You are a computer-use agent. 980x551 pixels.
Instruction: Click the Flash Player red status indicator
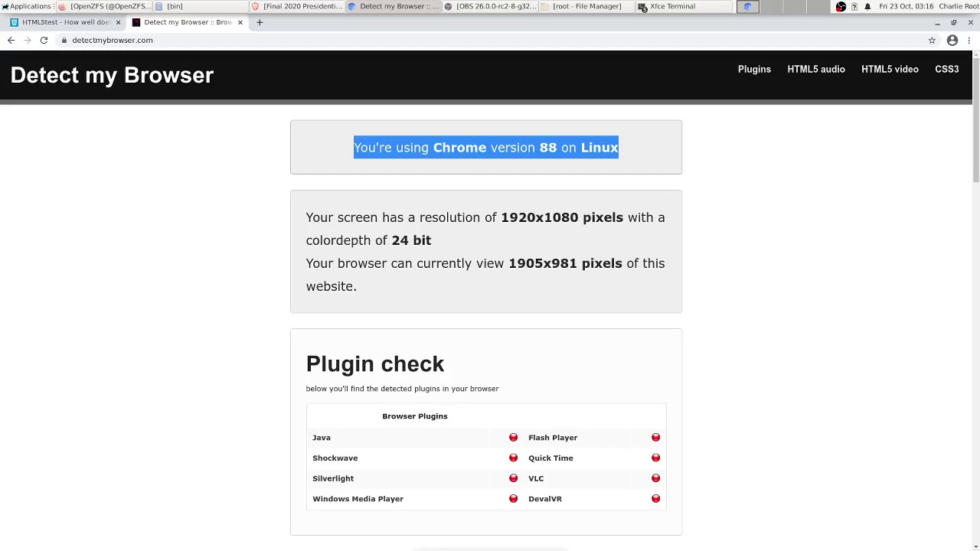tap(655, 438)
